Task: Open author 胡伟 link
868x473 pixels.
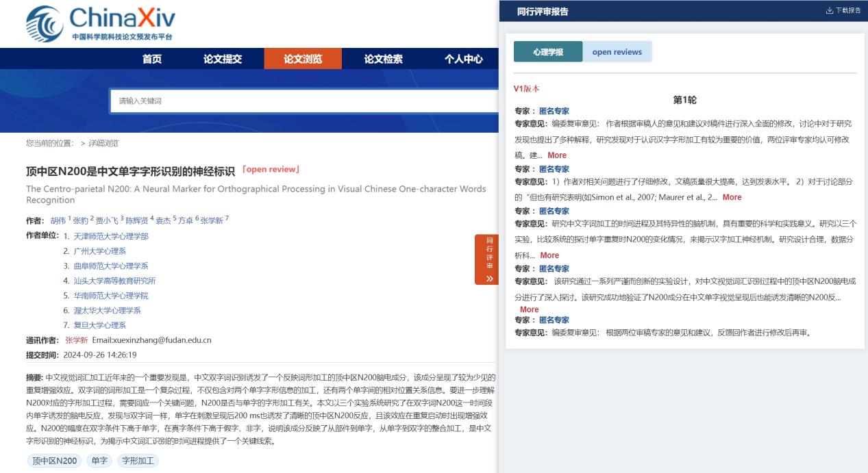Action: (x=58, y=220)
